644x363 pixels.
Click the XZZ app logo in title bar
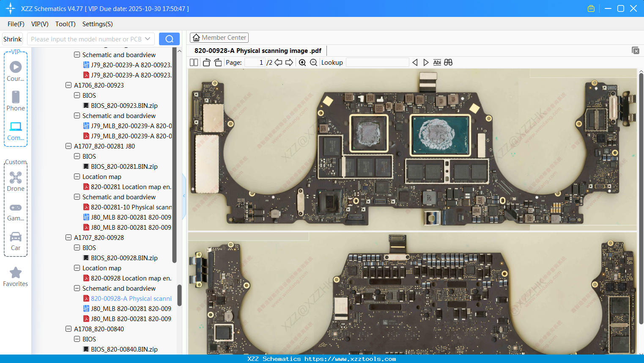11,8
